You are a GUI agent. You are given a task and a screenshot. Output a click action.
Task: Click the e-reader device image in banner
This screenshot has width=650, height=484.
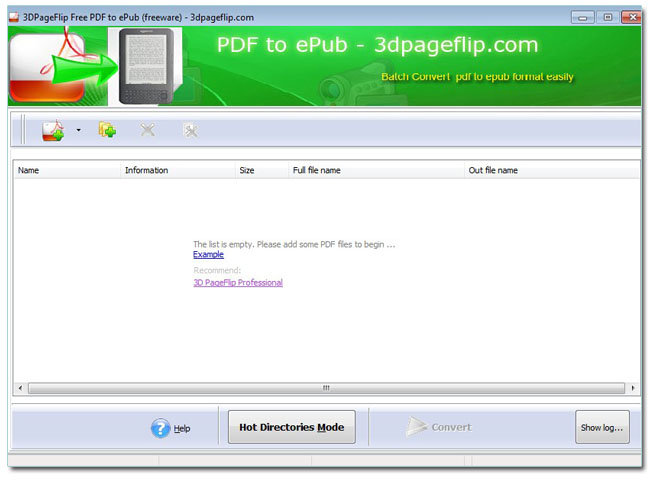(146, 66)
